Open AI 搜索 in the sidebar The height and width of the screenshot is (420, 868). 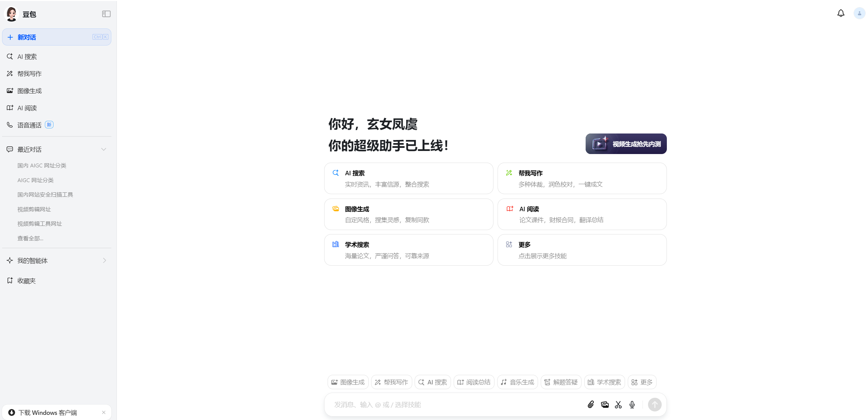click(x=57, y=56)
